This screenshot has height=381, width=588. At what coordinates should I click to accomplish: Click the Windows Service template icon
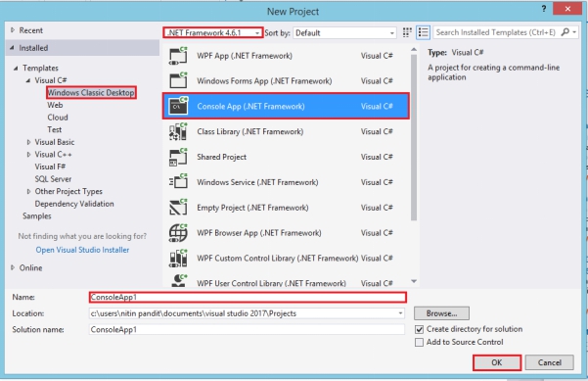178,182
